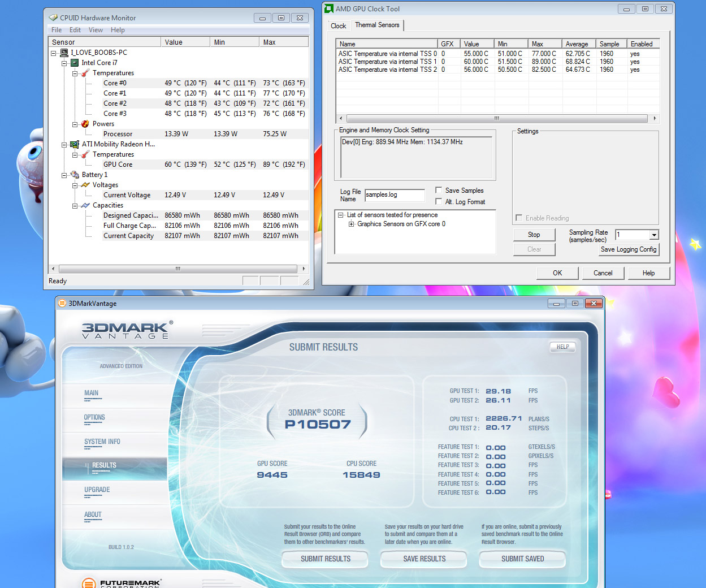Open the Sampling Rate dropdown
The image size is (706, 588).
coord(654,235)
